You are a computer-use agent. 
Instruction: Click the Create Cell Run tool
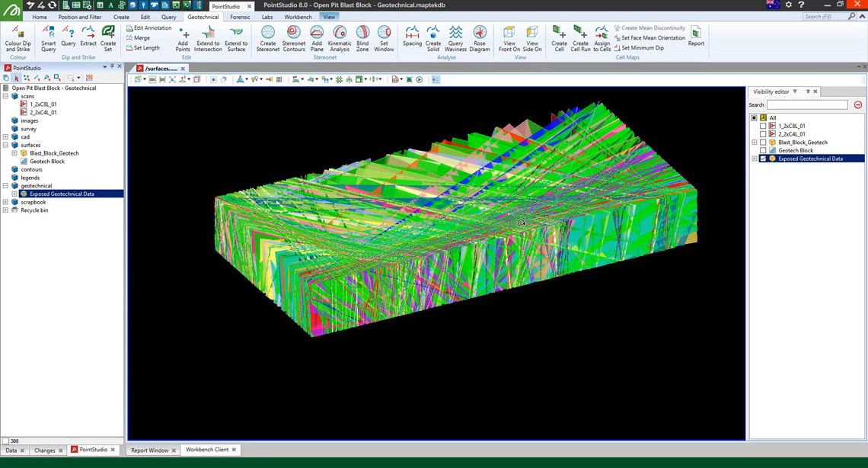point(581,38)
